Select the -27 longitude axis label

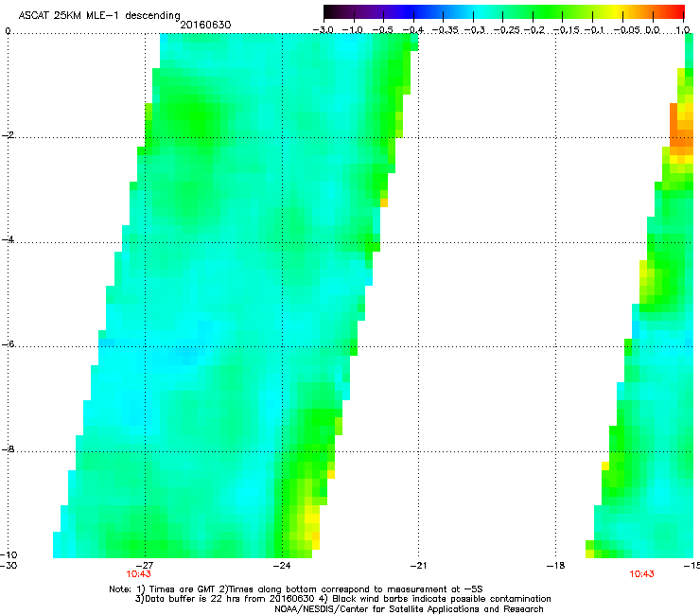(x=145, y=566)
